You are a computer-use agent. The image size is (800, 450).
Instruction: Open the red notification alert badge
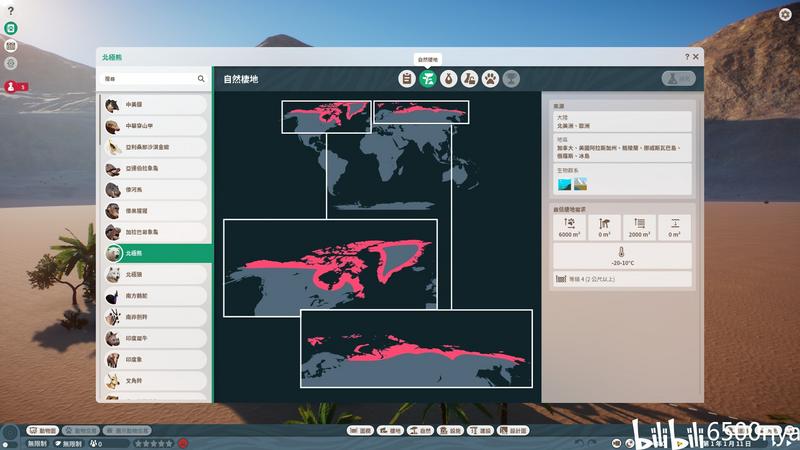[16, 87]
